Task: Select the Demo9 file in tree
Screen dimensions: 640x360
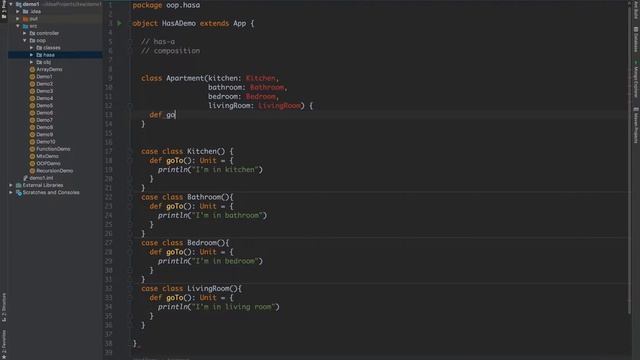Action: [x=44, y=135]
